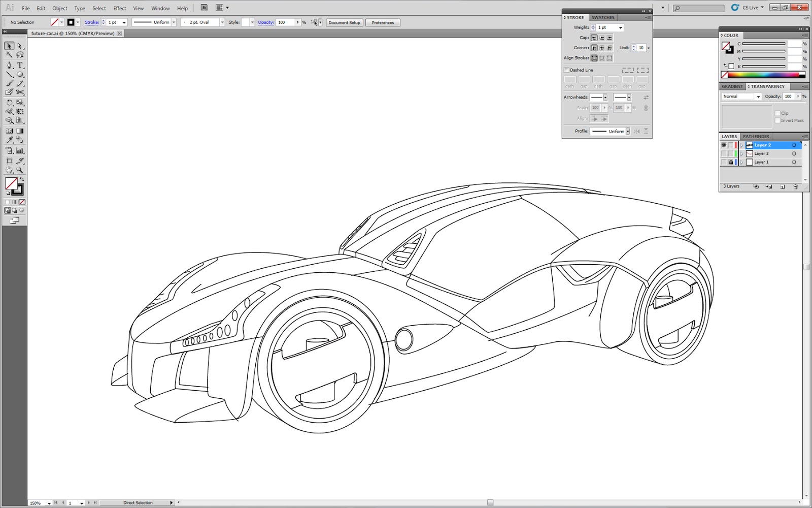The height and width of the screenshot is (508, 812).
Task: Switch to the Swatches tab
Action: coord(603,17)
